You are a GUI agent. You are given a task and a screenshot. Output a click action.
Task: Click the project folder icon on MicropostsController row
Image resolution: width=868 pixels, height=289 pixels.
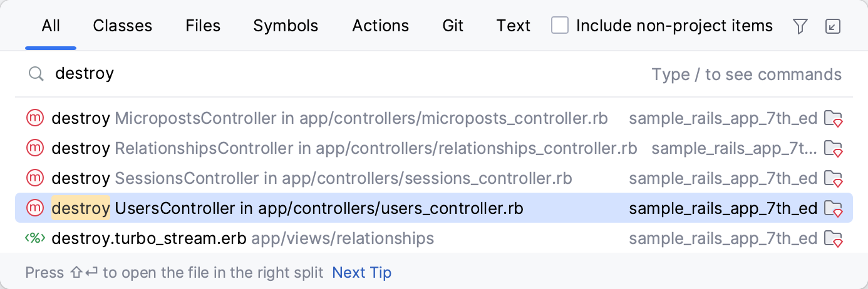pyautogui.click(x=833, y=118)
